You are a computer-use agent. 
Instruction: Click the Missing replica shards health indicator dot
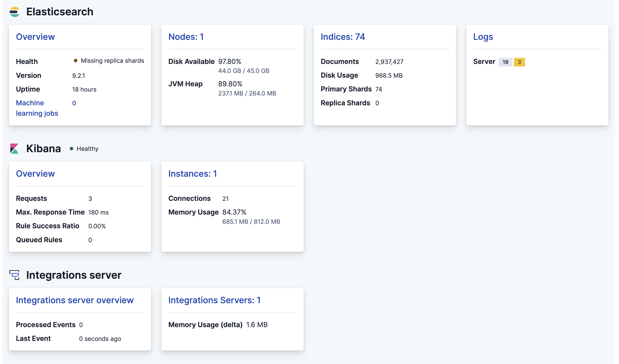(x=76, y=60)
